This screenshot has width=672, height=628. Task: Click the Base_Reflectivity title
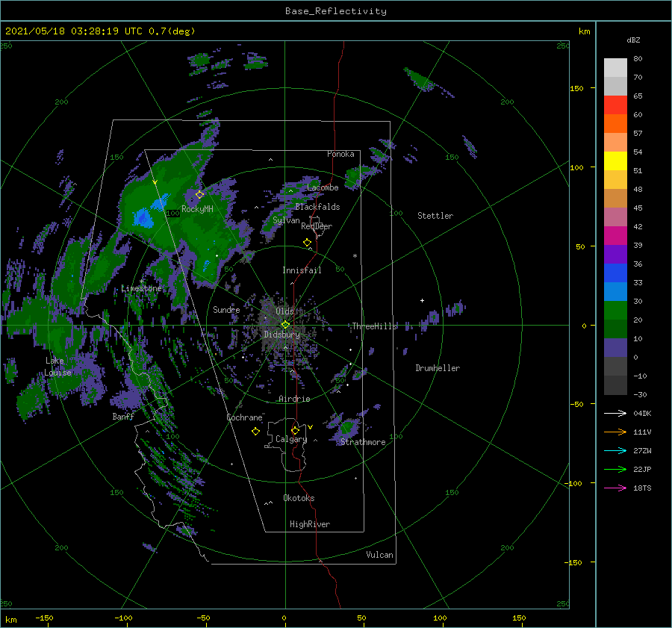click(336, 11)
